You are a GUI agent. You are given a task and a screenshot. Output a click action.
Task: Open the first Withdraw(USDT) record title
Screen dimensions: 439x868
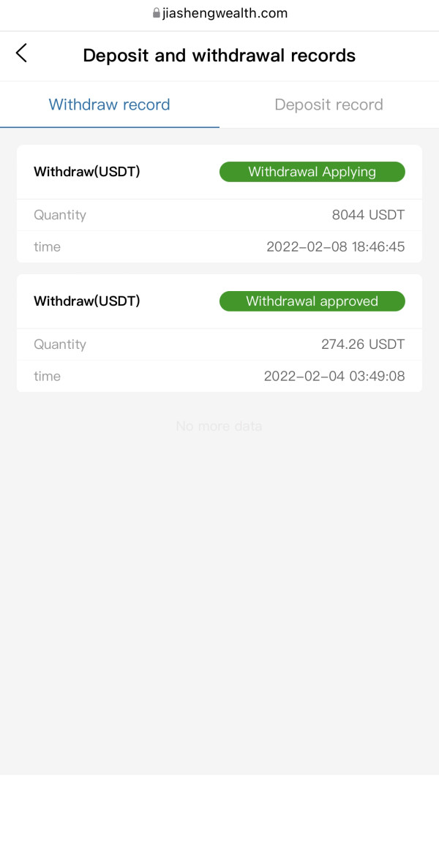coord(87,172)
